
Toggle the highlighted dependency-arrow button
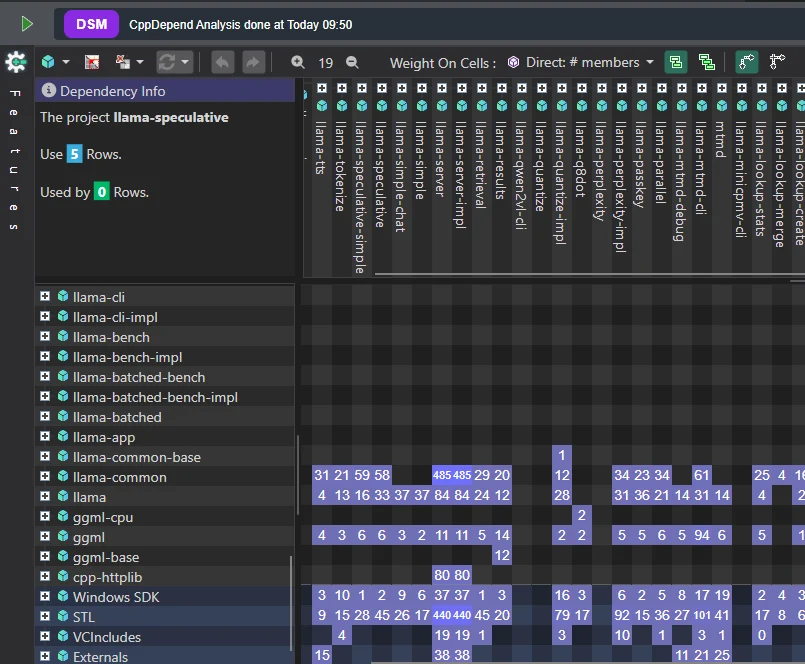coord(746,63)
